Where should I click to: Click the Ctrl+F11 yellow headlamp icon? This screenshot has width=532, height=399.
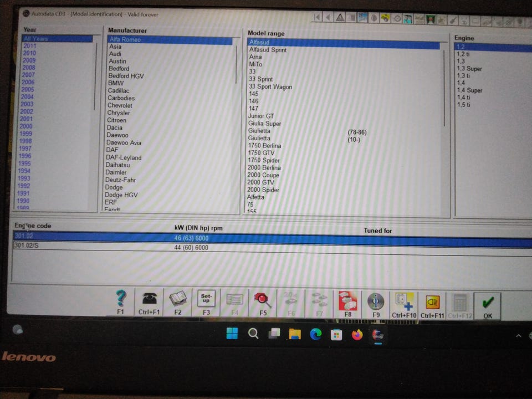click(432, 305)
